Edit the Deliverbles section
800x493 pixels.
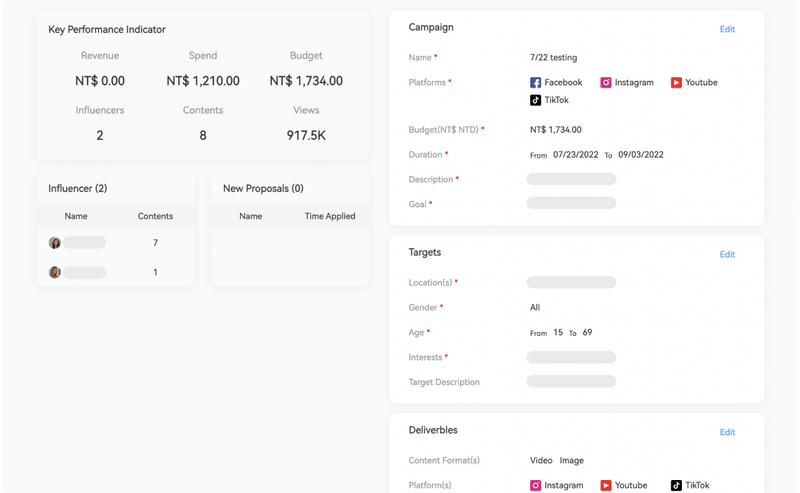(x=727, y=432)
